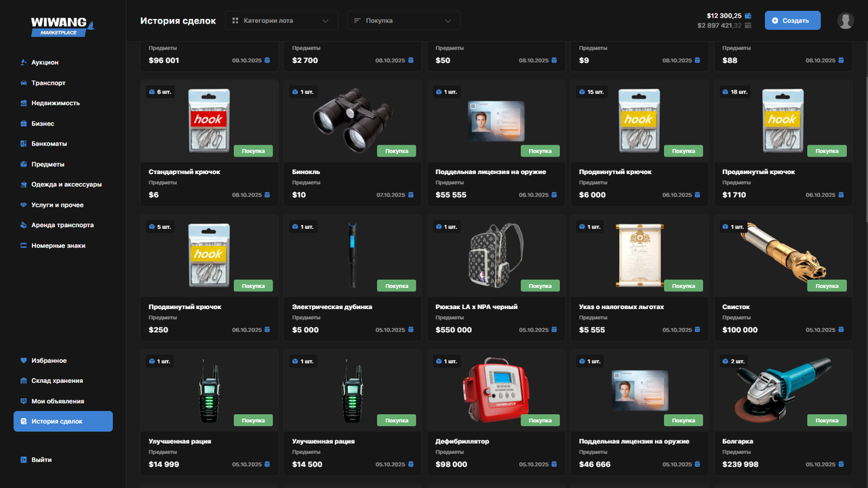Click the Auction icon in the sidebar
The image size is (868, 488).
[x=24, y=62]
